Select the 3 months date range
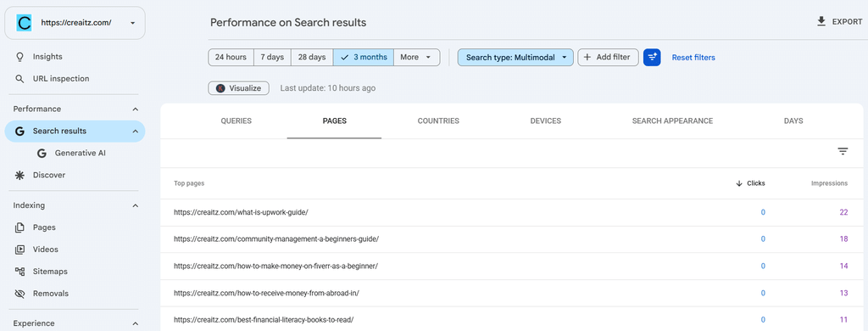Screen dimensions: 868x331 [x=364, y=57]
